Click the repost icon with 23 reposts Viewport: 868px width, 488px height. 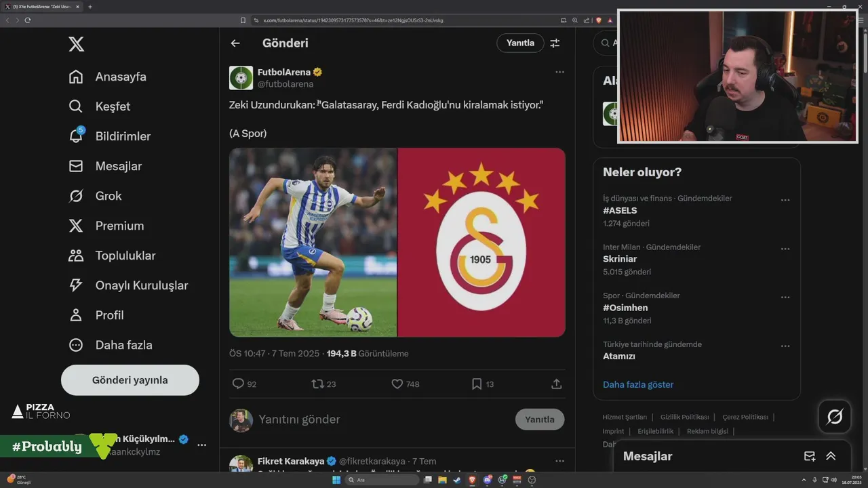click(317, 384)
